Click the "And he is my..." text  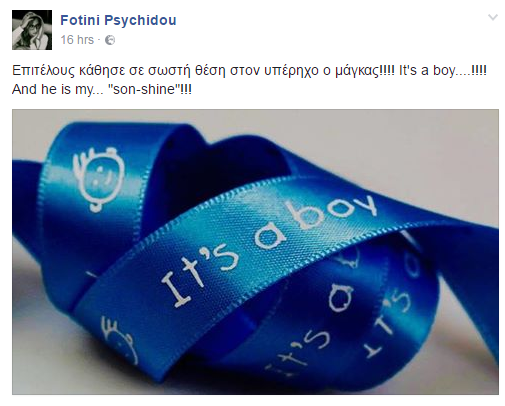58,89
